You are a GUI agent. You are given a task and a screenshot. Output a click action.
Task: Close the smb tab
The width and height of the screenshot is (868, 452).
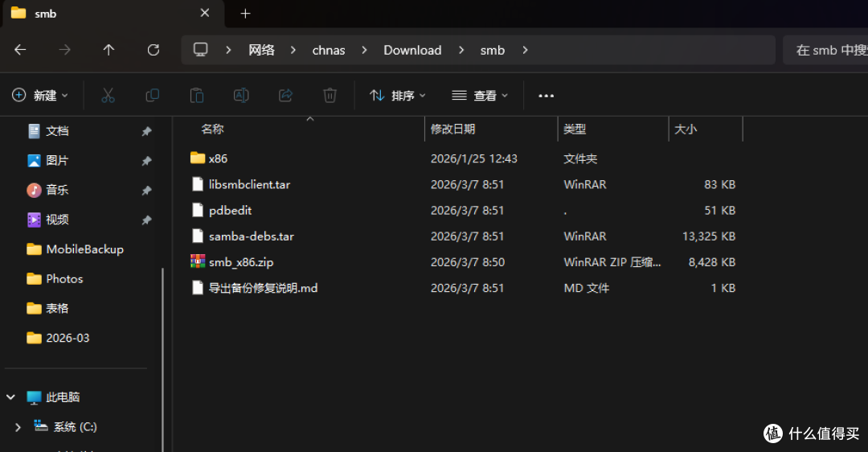pyautogui.click(x=205, y=13)
